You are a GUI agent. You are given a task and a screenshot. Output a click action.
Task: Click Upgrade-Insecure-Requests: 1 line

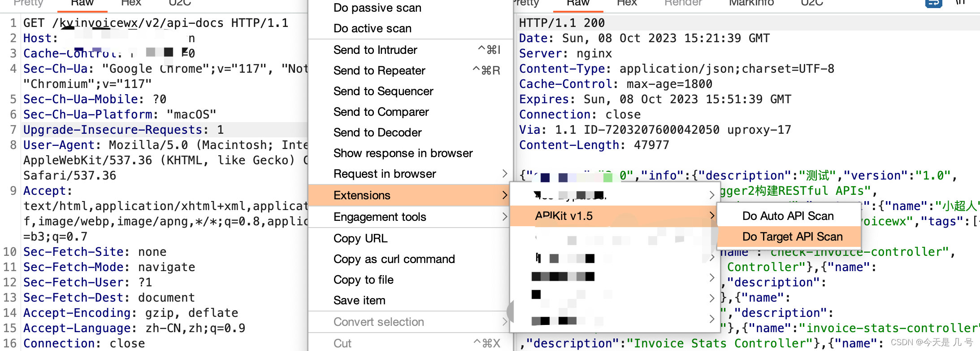click(124, 130)
